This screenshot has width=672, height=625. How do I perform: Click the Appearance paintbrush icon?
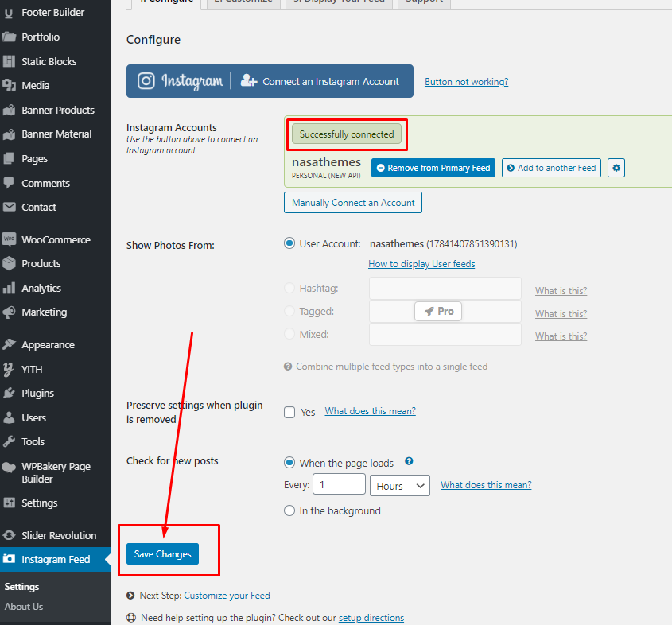coord(9,344)
